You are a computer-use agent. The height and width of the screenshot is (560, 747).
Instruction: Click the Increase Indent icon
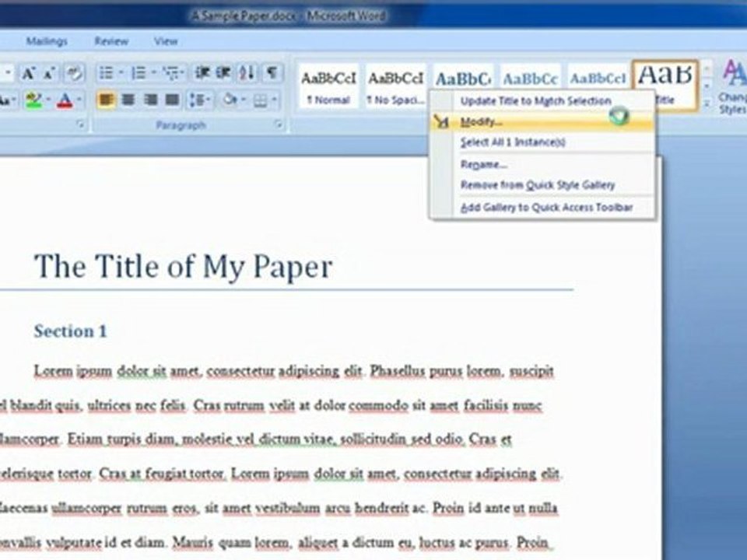click(x=224, y=73)
